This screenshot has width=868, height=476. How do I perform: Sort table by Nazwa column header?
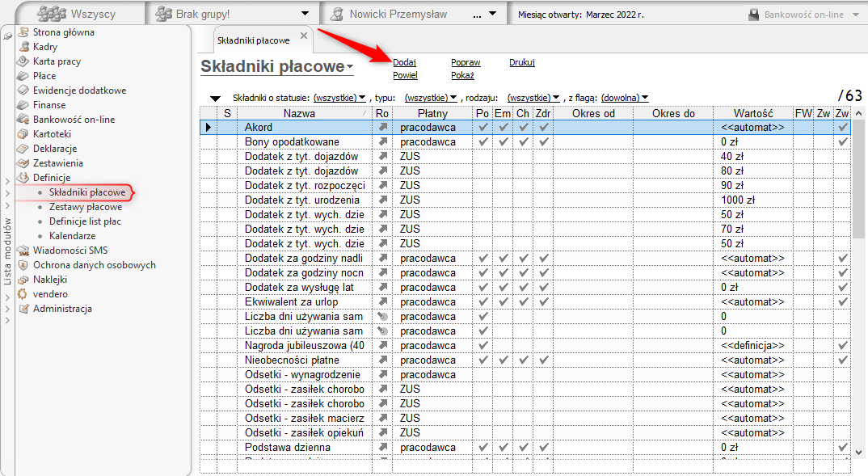(299, 113)
